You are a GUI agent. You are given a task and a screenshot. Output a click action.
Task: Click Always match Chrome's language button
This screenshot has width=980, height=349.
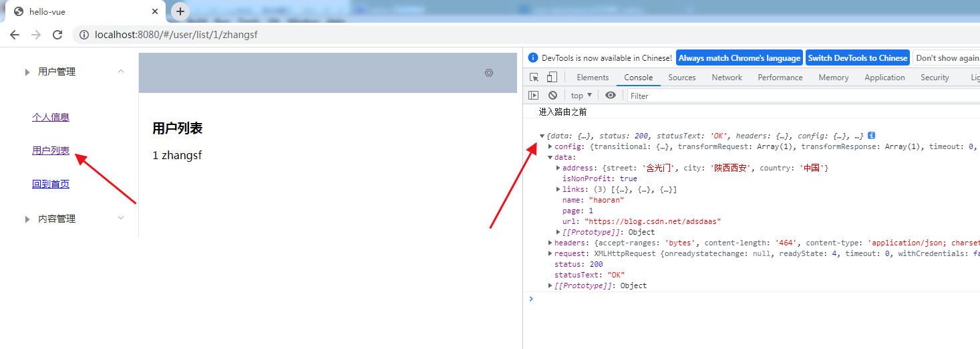(740, 58)
